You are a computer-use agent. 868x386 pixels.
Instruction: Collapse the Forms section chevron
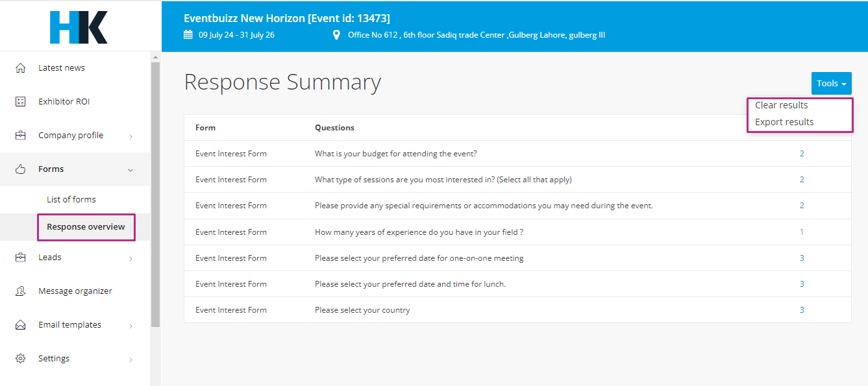point(130,170)
